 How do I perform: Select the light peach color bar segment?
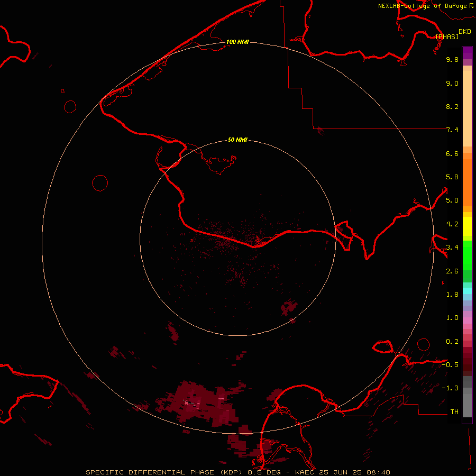(467, 108)
